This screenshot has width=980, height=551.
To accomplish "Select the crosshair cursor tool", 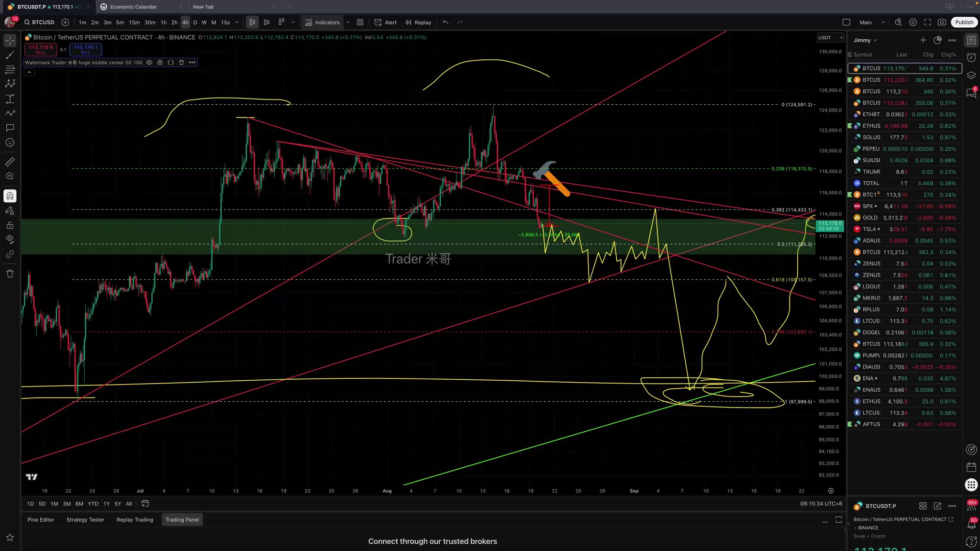I will [x=10, y=41].
